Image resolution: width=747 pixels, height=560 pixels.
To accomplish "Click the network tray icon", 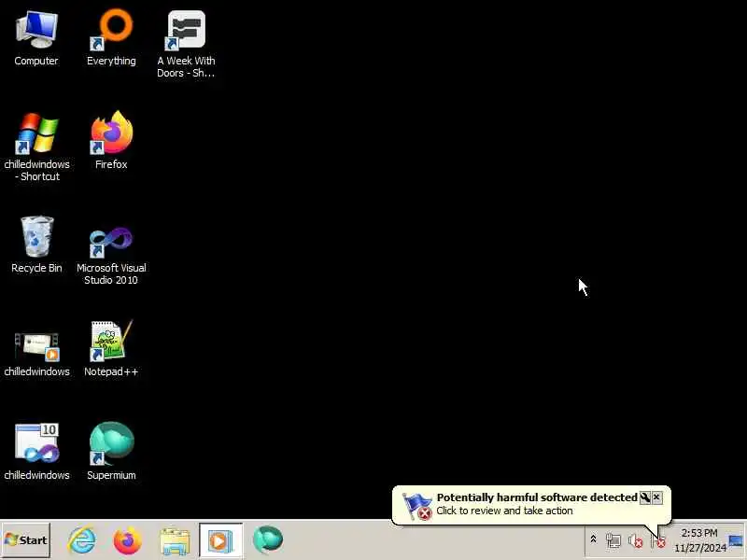I will coord(613,540).
